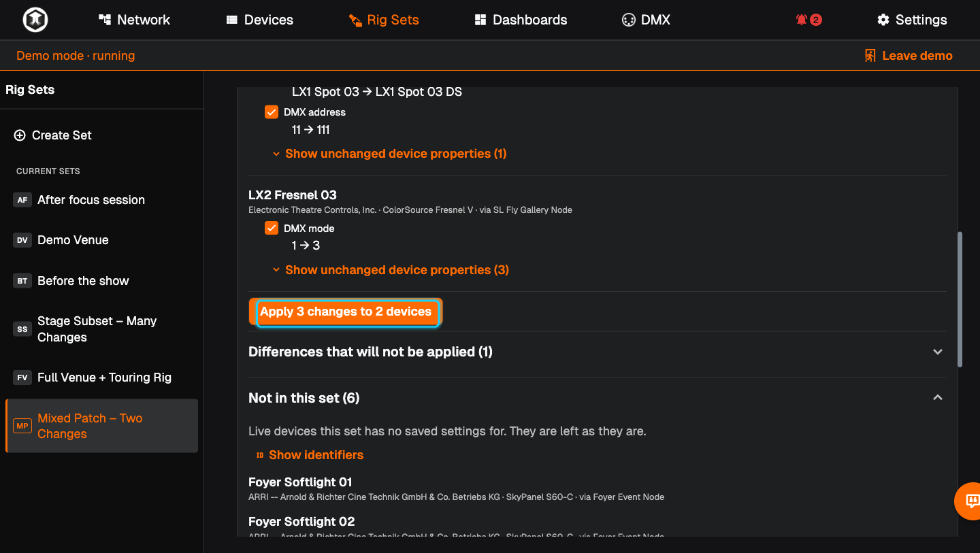Open the Dashboards tab
Image resolution: width=980 pixels, height=553 pixels.
tap(521, 20)
